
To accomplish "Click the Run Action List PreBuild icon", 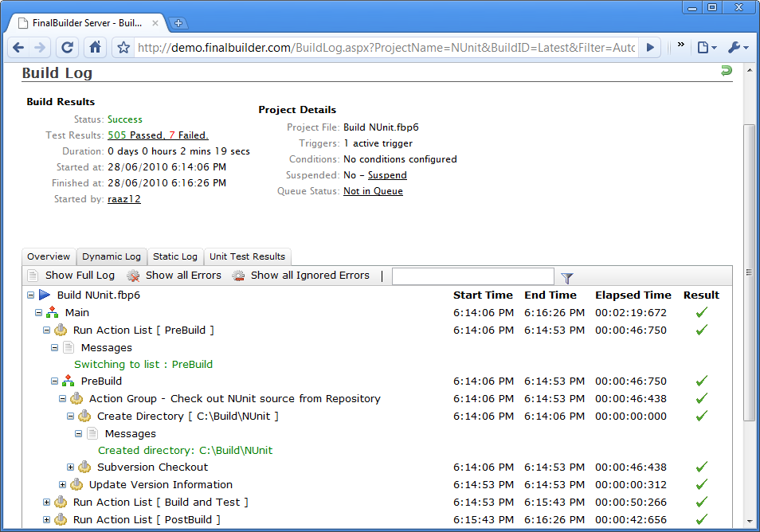I will click(61, 330).
